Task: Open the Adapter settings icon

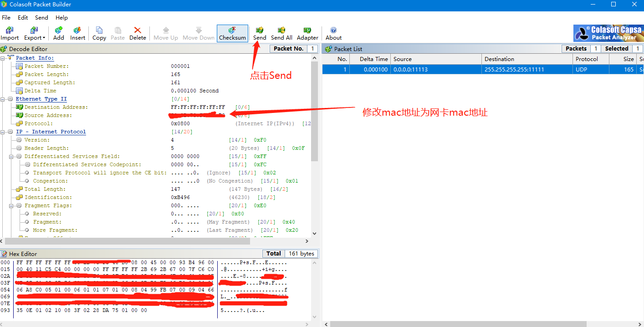Action: click(x=307, y=33)
